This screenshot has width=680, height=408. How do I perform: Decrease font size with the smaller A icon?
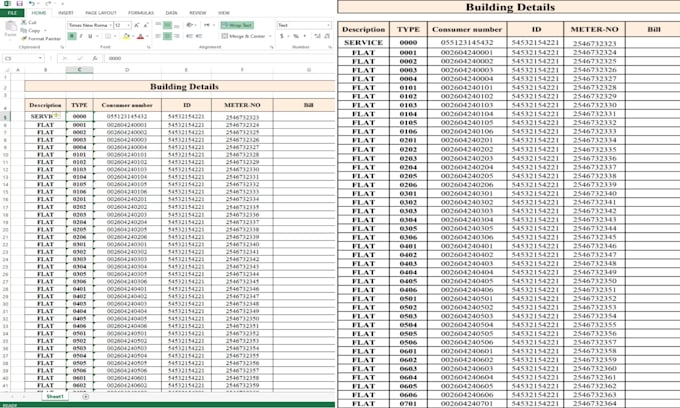pyautogui.click(x=146, y=25)
